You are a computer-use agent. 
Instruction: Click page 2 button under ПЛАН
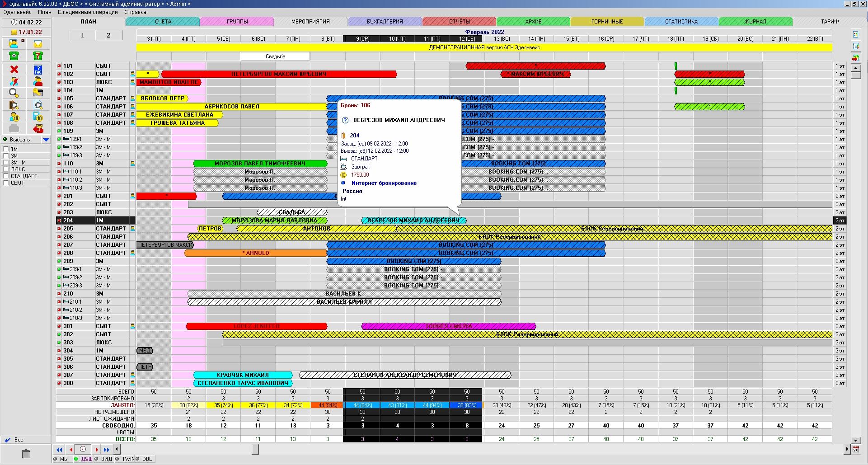click(108, 35)
